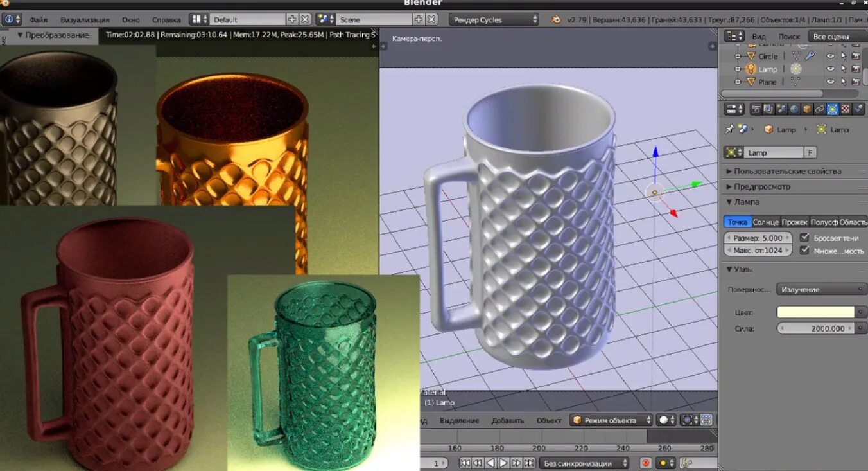Open the Окно menu
The height and width of the screenshot is (471, 868).
[x=130, y=20]
